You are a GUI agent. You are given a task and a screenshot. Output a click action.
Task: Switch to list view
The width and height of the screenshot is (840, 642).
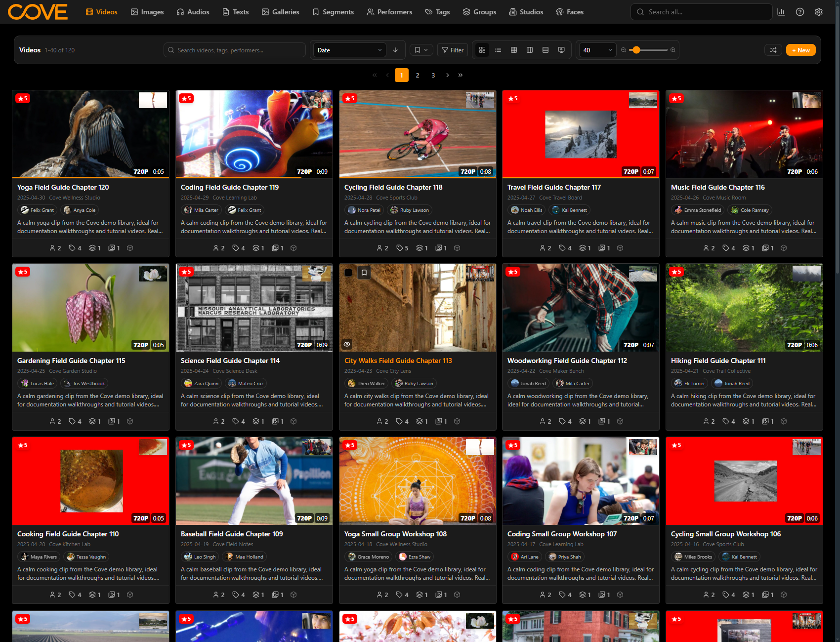tap(498, 50)
